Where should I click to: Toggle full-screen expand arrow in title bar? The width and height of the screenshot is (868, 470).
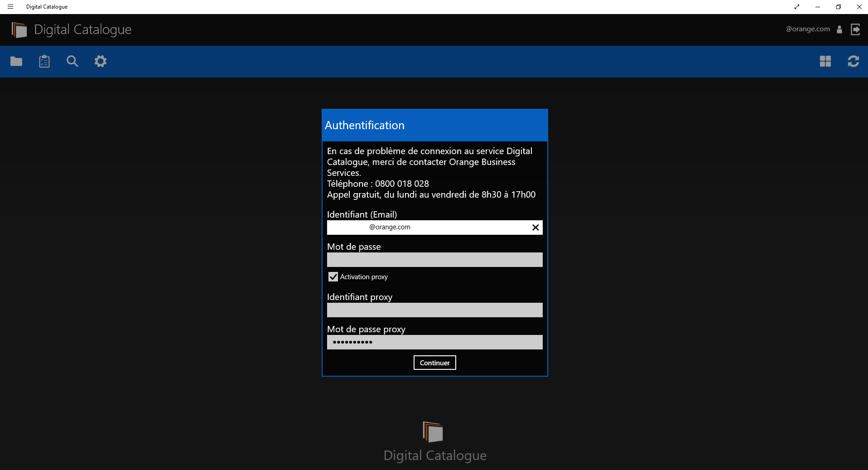pyautogui.click(x=797, y=7)
